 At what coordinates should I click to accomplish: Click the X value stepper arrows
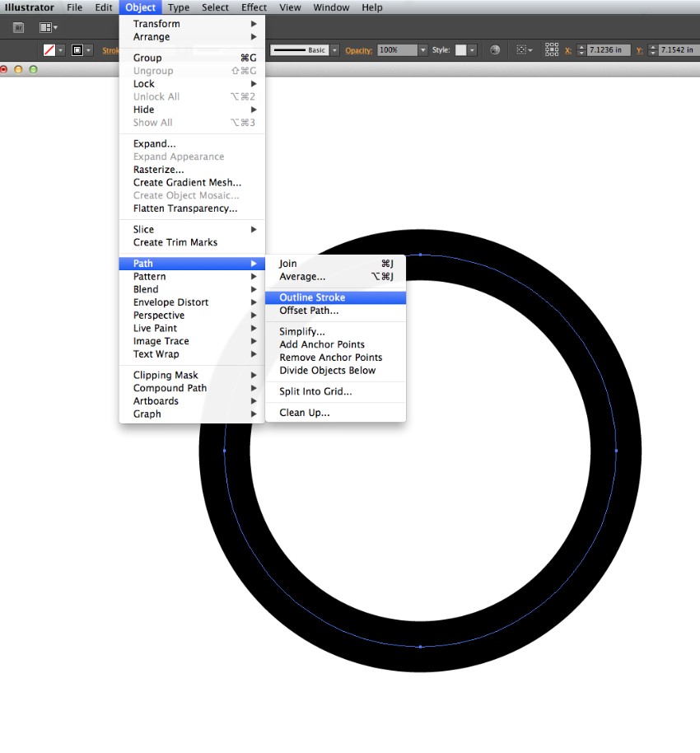(x=581, y=50)
